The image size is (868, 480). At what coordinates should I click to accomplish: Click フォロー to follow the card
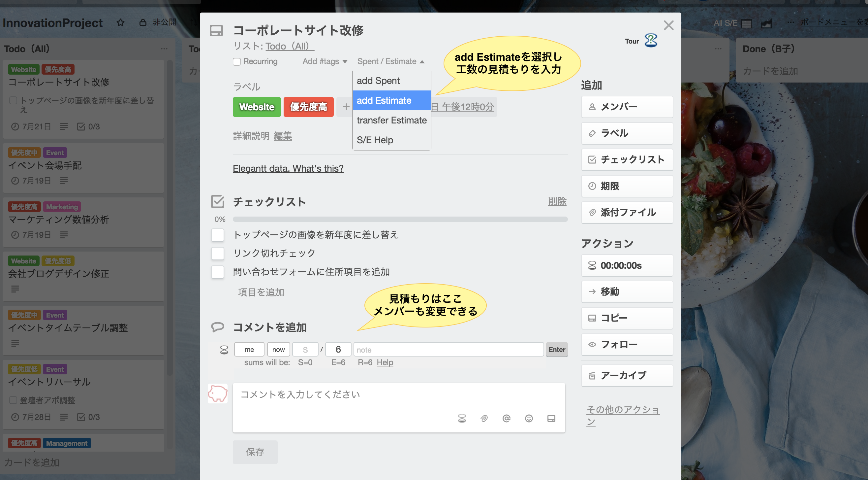coord(627,345)
